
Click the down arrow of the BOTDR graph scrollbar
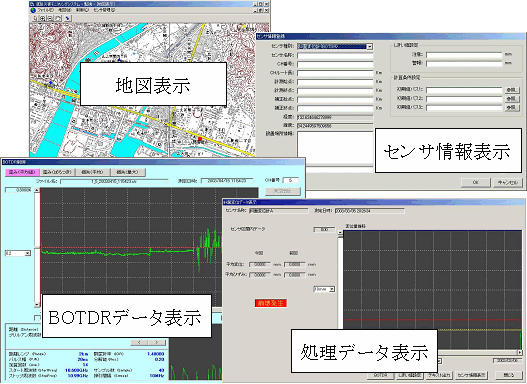(37, 304)
